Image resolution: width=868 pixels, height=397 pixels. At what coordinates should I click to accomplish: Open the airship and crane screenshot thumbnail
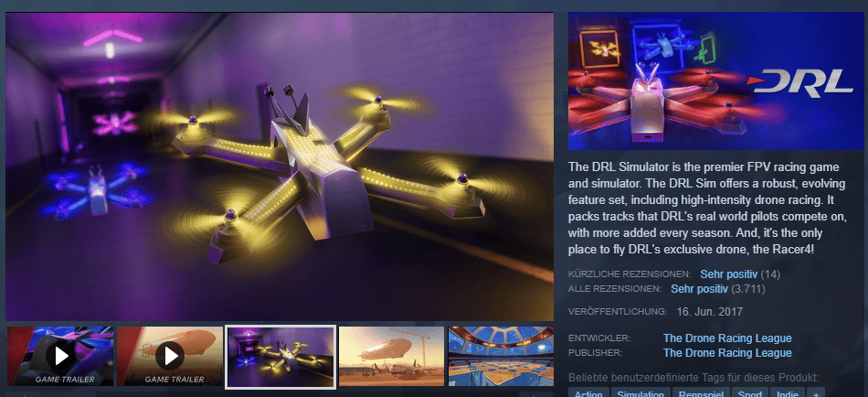391,356
